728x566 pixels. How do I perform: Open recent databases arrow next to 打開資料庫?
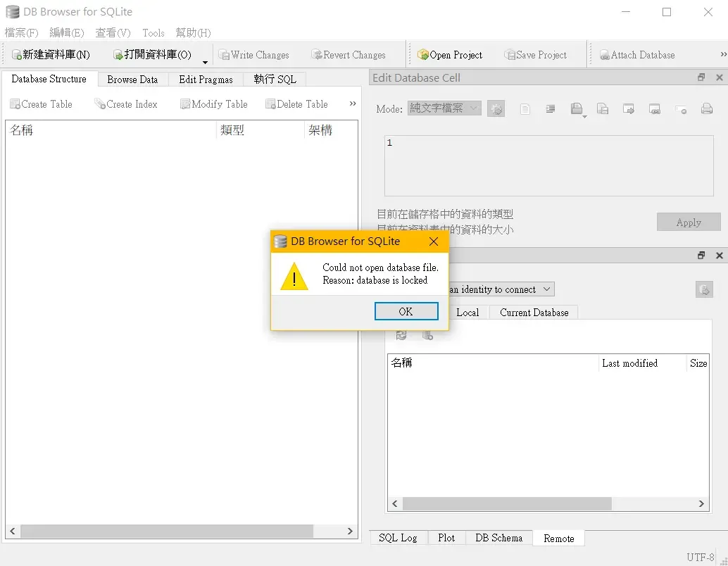coord(205,61)
